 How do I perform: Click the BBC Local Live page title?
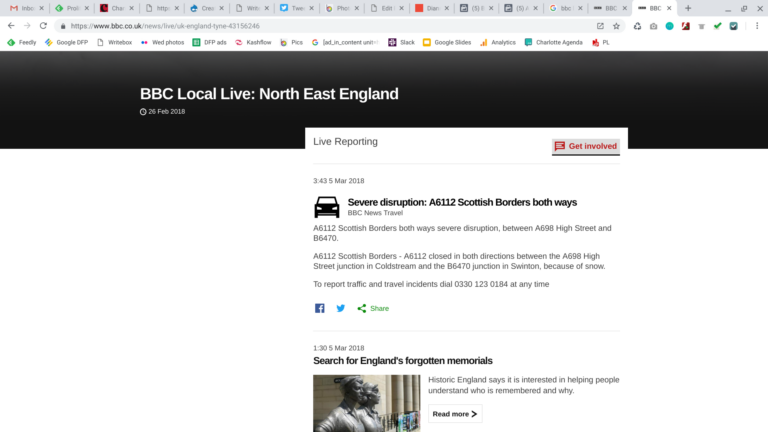(269, 94)
